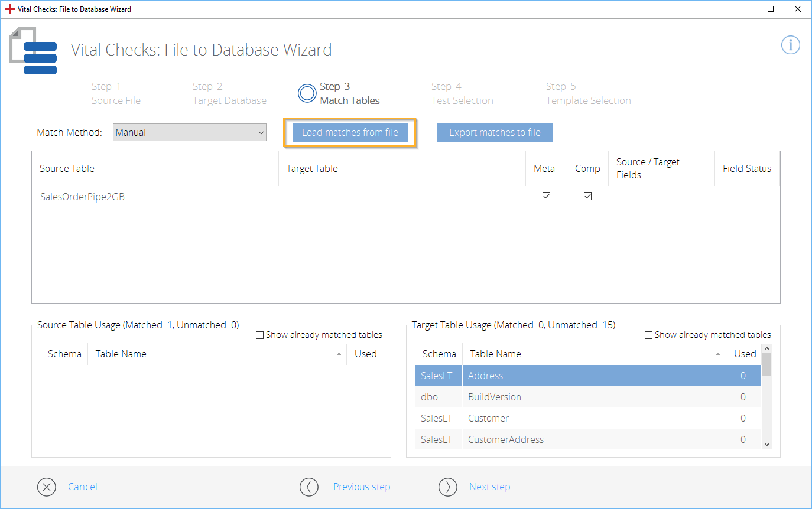Click the red cross app icon in title bar

pyautogui.click(x=9, y=9)
